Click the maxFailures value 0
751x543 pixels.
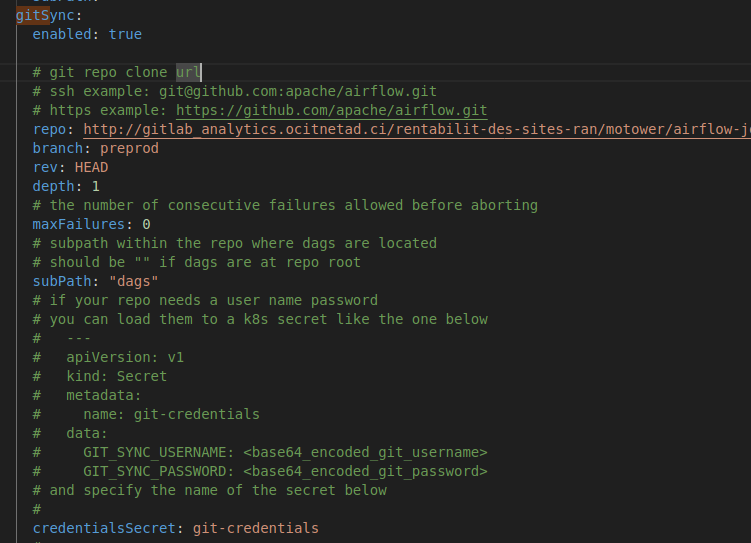pyautogui.click(x=147, y=224)
